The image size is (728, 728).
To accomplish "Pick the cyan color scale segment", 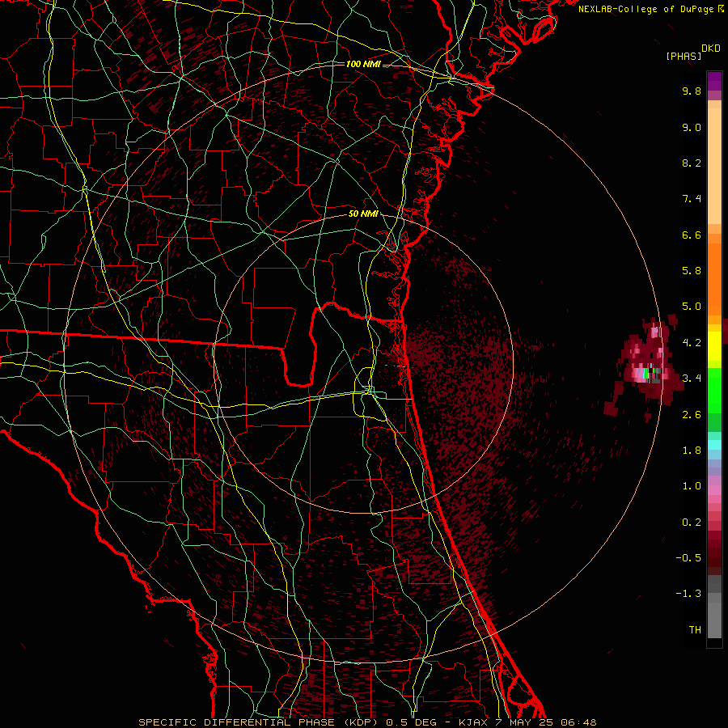I will pyautogui.click(x=714, y=444).
